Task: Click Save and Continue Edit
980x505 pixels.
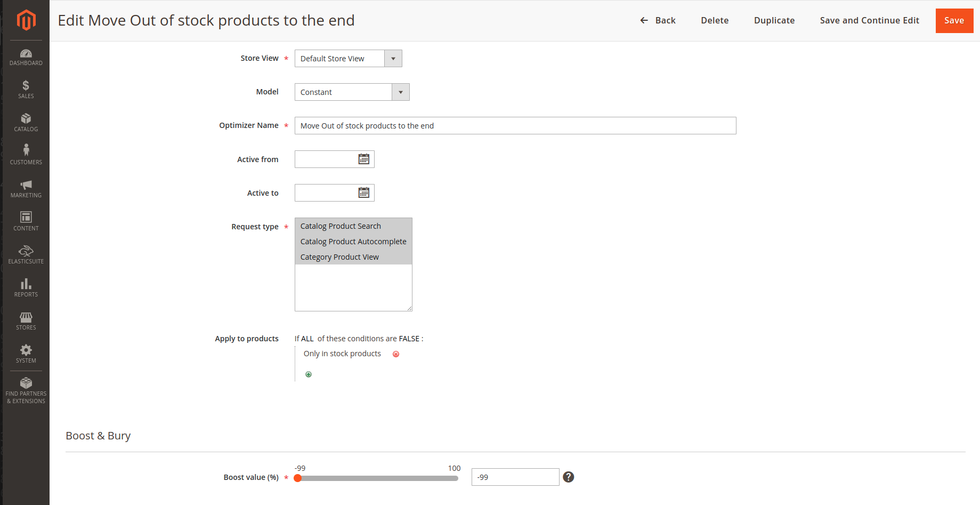Action: pyautogui.click(x=869, y=20)
